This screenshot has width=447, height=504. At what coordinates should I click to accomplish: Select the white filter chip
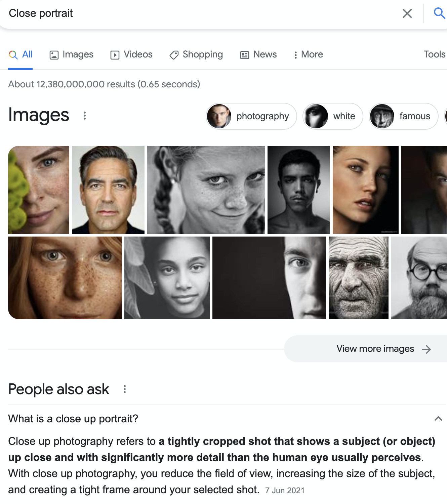333,116
